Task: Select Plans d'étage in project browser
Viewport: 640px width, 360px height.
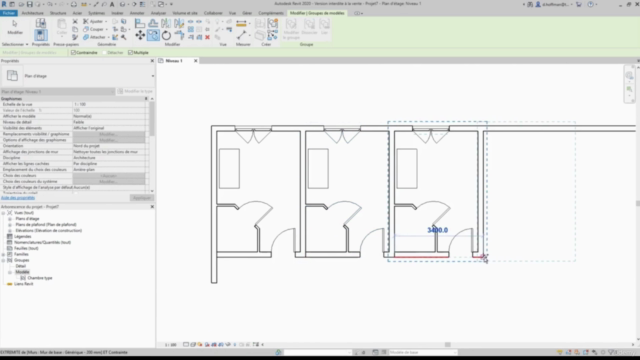Action: 27,219
